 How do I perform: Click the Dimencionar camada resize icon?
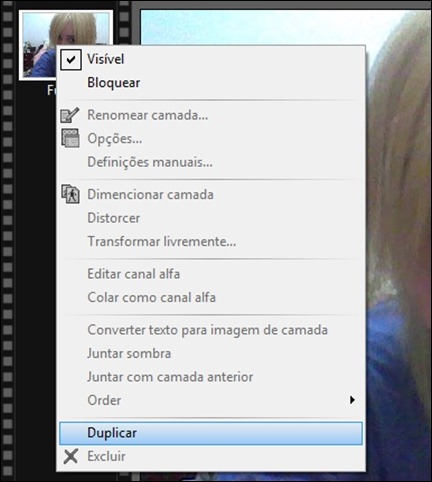pos(70,194)
